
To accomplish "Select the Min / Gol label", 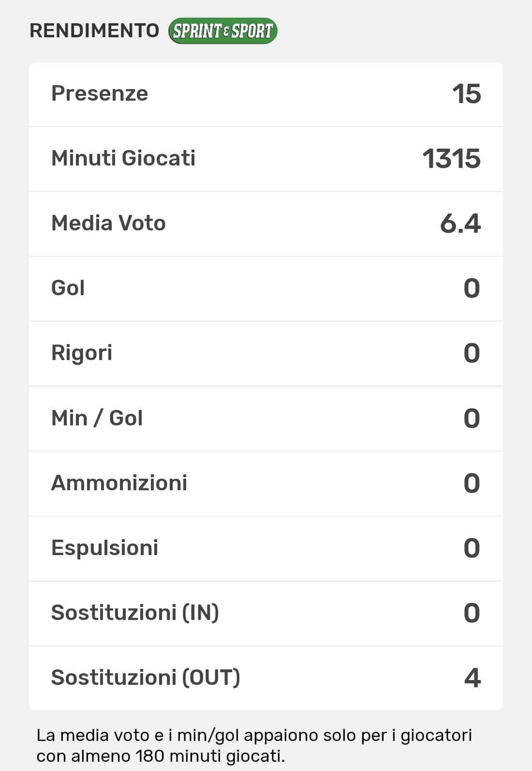I will (97, 418).
